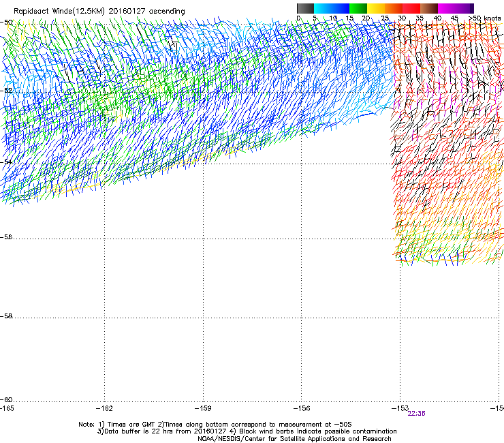Select the green 15-20 knots legend swatch
Viewport: 504px width, 443px height.
click(x=358, y=8)
